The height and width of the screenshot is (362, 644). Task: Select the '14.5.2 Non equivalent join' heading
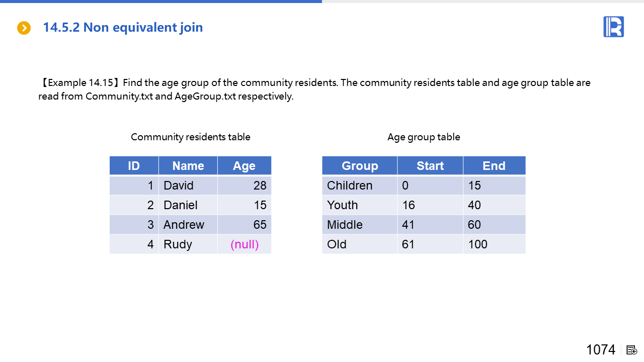click(x=123, y=27)
